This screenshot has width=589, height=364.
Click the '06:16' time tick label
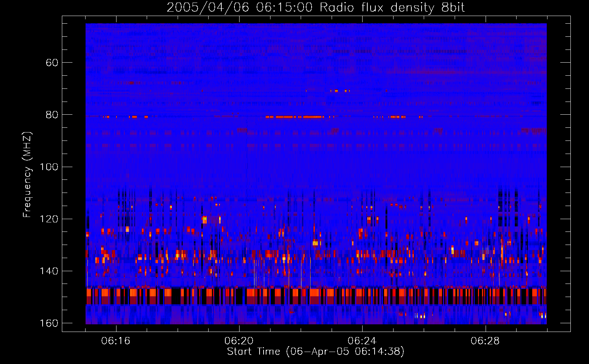(116, 341)
